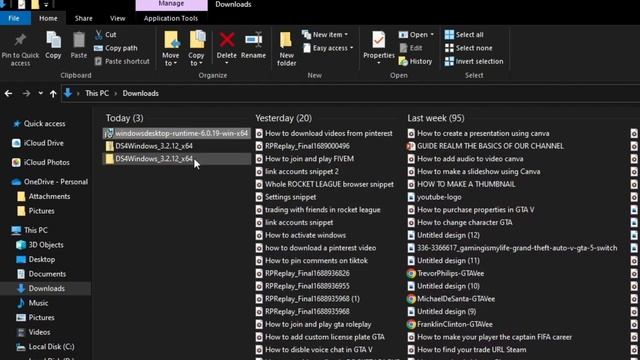This screenshot has width=640, height=360.
Task: Click Invert selection
Action: click(x=474, y=61)
